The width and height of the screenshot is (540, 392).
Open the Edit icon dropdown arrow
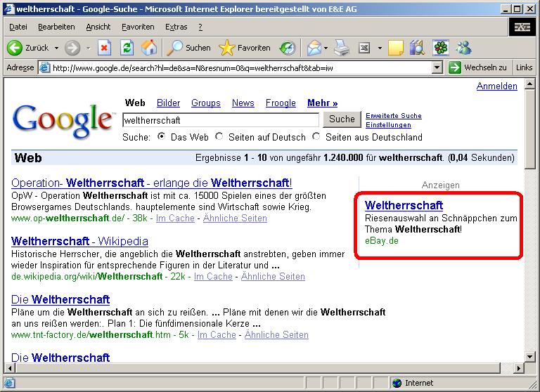[380, 48]
